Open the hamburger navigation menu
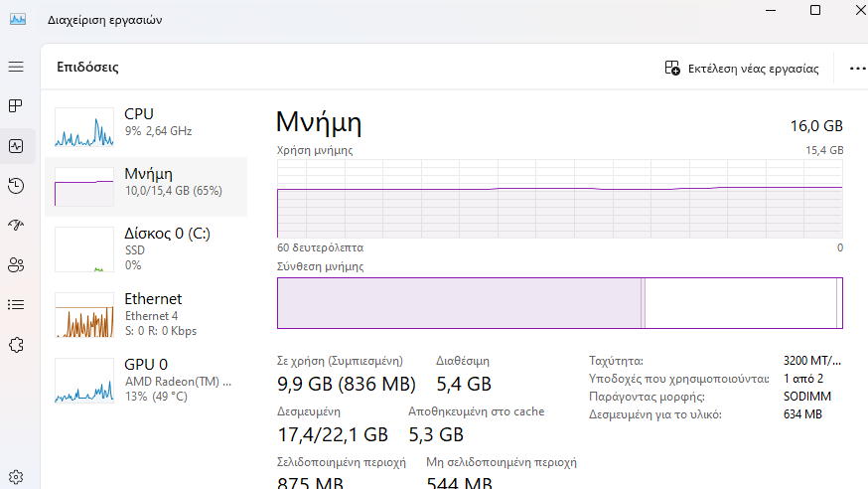 [x=16, y=67]
